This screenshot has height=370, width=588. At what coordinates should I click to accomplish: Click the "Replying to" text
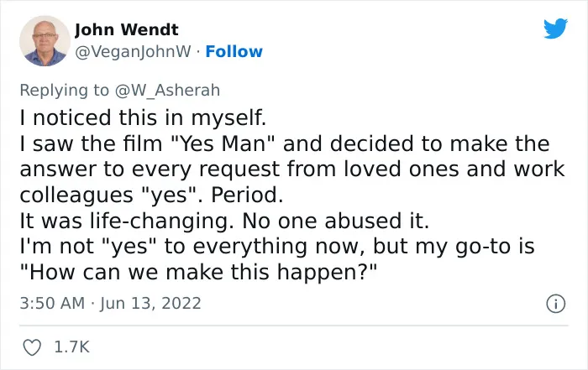click(64, 91)
